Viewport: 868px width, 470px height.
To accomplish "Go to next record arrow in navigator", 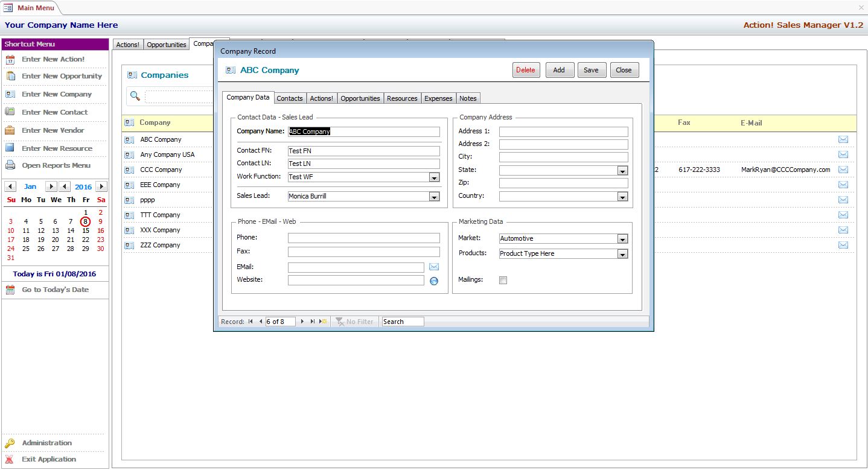I will 302,322.
